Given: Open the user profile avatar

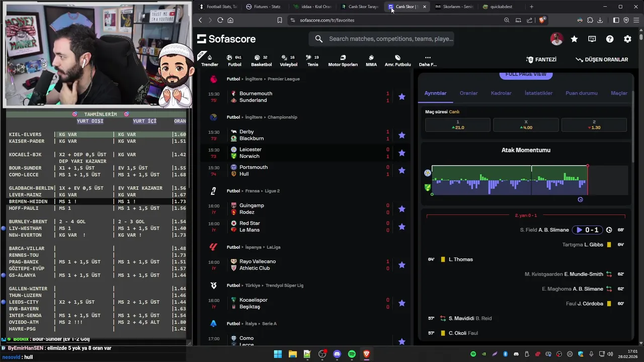Looking at the screenshot, I should [556, 39].
